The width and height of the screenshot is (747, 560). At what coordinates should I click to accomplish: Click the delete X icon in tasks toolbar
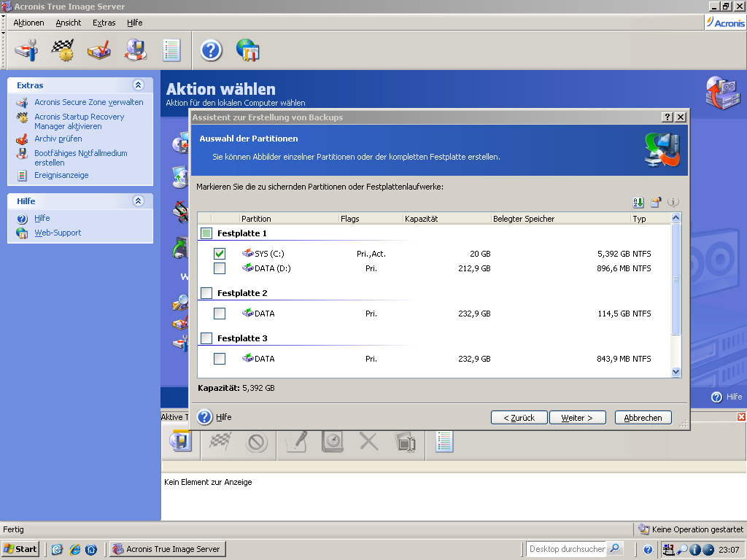pos(368,442)
